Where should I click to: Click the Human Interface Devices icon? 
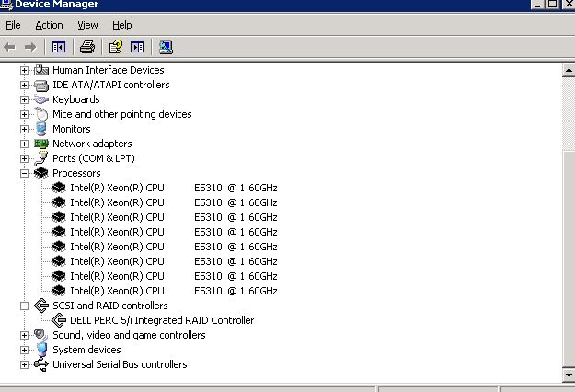[41, 70]
